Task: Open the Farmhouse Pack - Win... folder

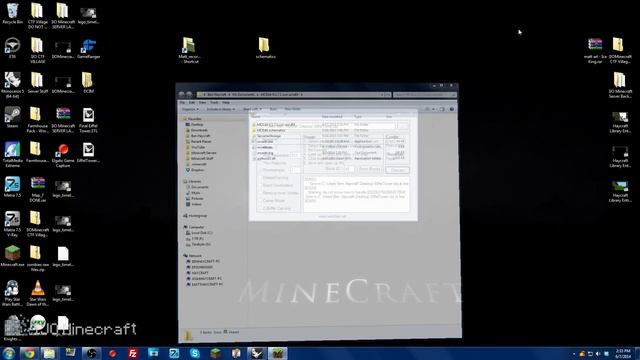Action: pyautogui.click(x=37, y=120)
